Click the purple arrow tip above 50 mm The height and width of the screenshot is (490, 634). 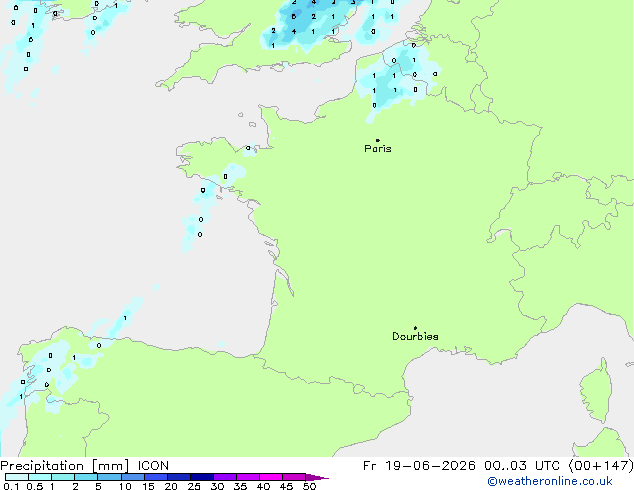(317, 477)
